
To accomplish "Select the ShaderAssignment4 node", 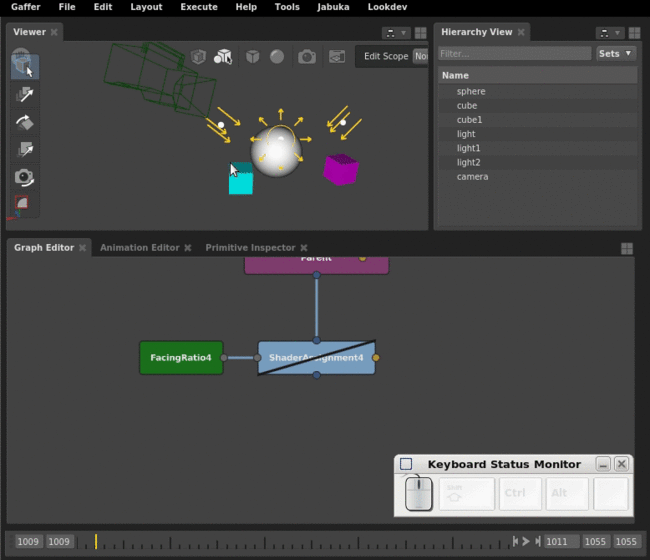I will click(x=317, y=358).
